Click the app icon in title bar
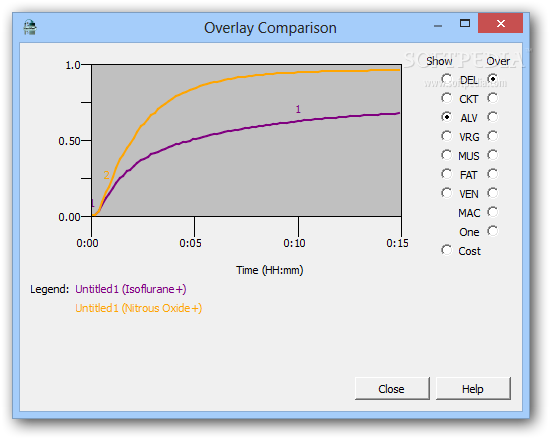The height and width of the screenshot is (439, 550). pos(30,27)
